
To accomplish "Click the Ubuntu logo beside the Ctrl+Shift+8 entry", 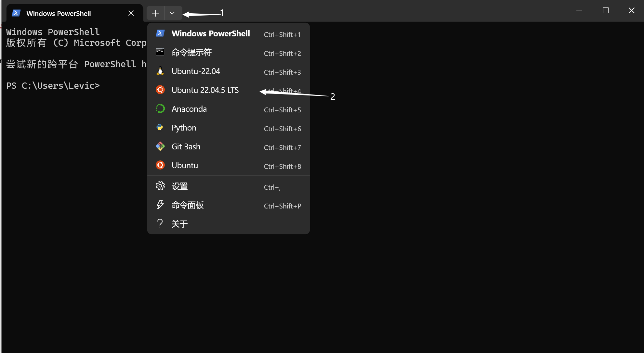I will [160, 165].
